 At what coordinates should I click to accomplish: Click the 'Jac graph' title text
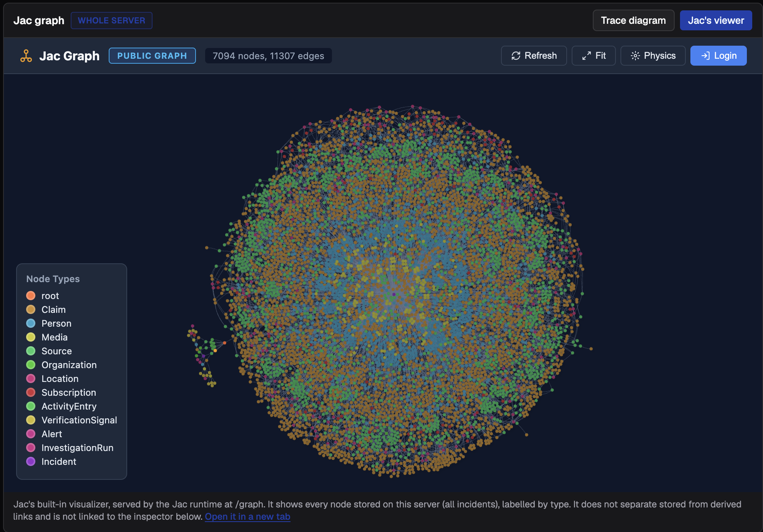[x=39, y=20]
